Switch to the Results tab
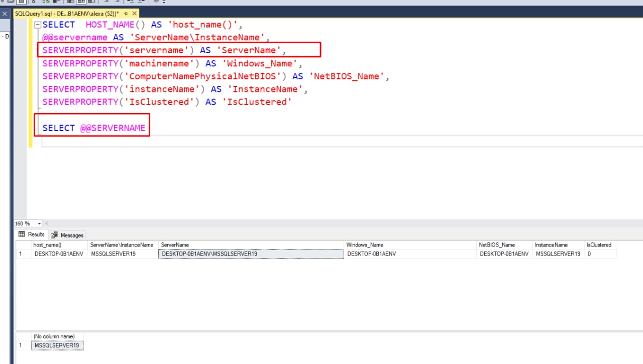This screenshot has height=364, width=643. pos(32,234)
